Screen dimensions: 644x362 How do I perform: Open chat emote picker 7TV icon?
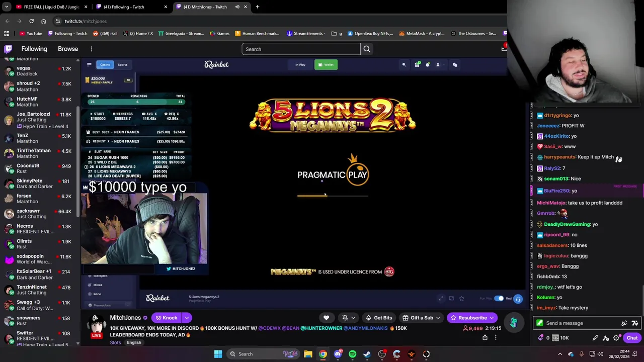point(635,323)
